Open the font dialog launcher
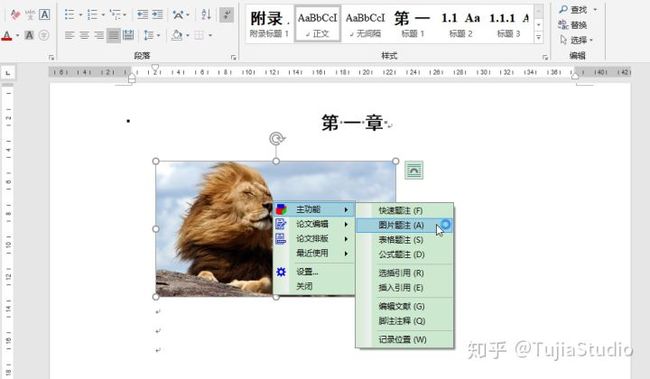650x379 pixels. point(51,57)
